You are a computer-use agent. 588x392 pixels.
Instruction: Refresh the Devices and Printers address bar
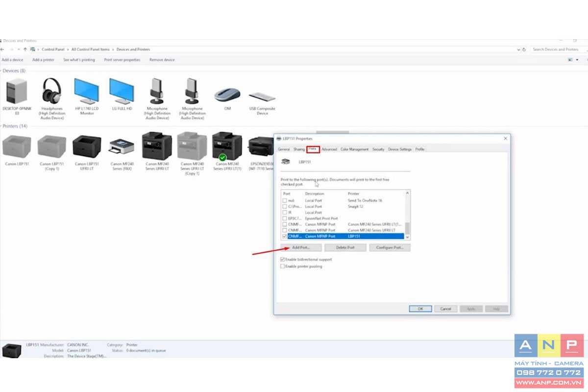coord(524,49)
